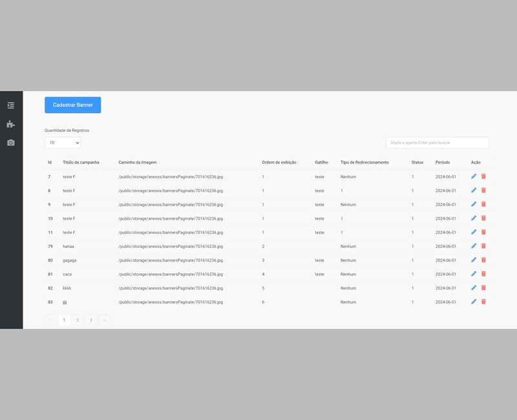Go to pagination page 2
This screenshot has width=517, height=420.
click(78, 320)
